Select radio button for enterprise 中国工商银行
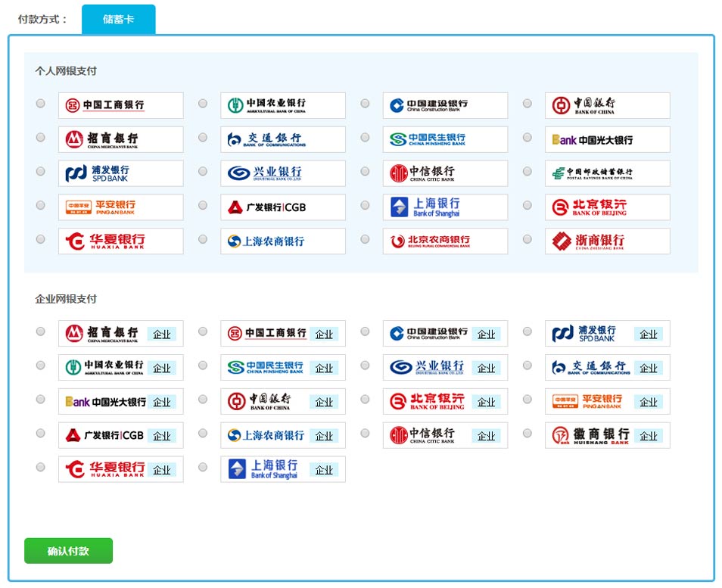722x588 pixels. pyautogui.click(x=203, y=331)
